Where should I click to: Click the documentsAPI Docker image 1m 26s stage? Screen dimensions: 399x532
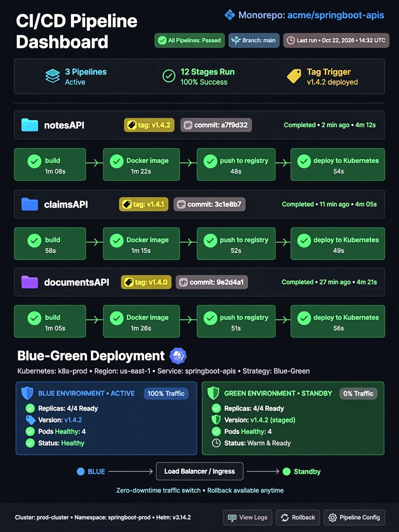141,321
